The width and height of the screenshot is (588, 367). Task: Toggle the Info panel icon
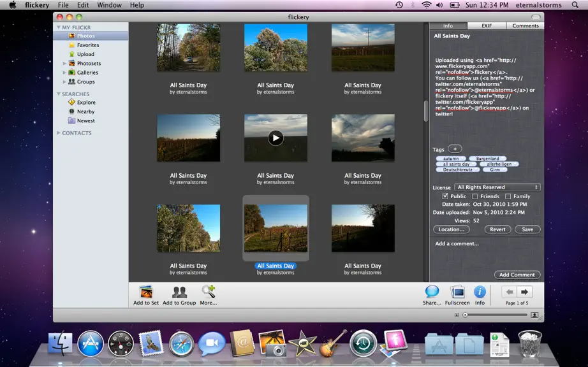point(480,292)
